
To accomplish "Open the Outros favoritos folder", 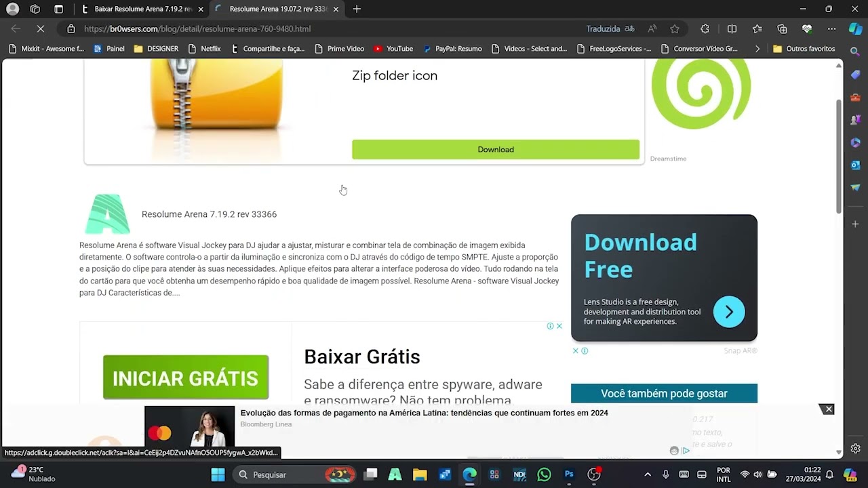I will pyautogui.click(x=804, y=49).
